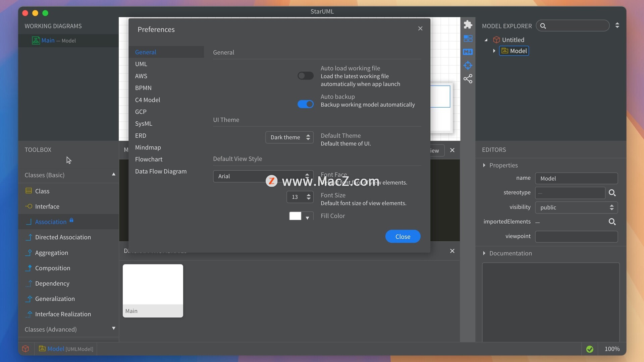
Task: Click the stereotype input field
Action: [x=570, y=193]
